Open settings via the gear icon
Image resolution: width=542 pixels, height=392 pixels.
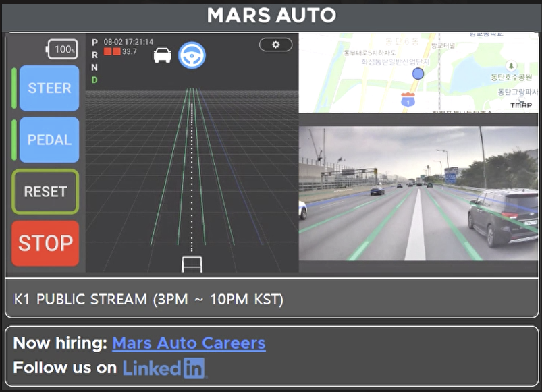(x=275, y=45)
